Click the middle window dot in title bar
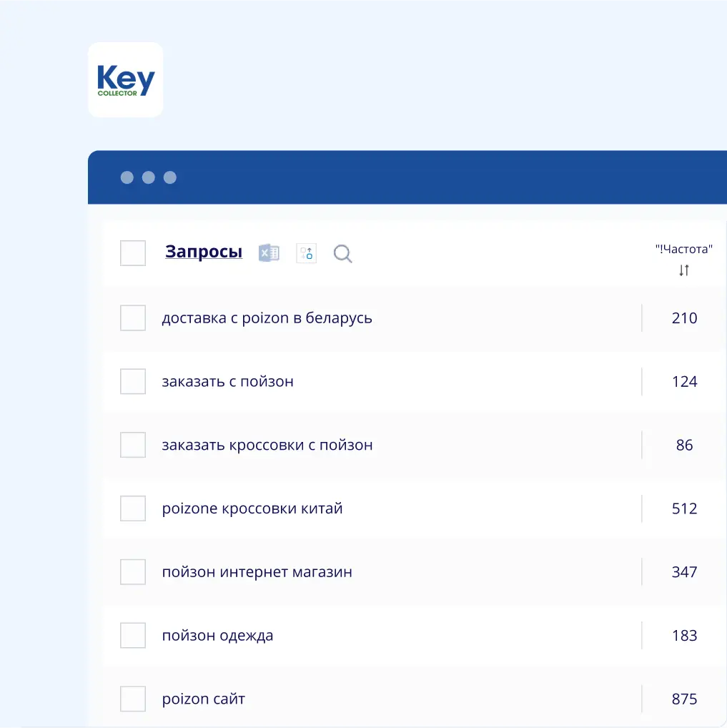 coord(148,177)
